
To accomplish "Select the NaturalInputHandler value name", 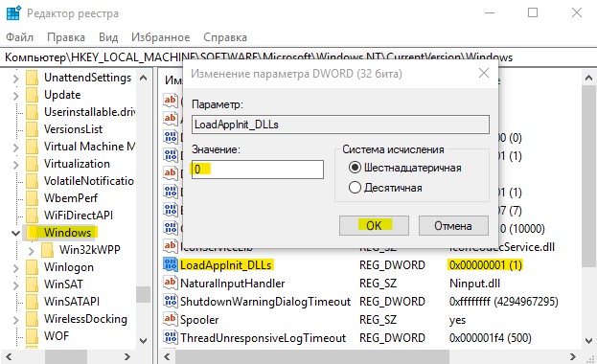I will pyautogui.click(x=232, y=284).
